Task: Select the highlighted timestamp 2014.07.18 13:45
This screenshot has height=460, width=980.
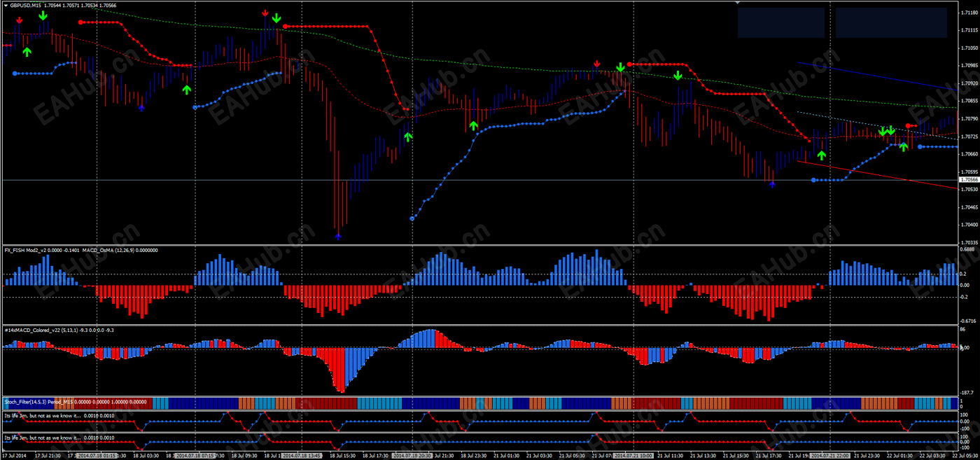Action: point(300,456)
